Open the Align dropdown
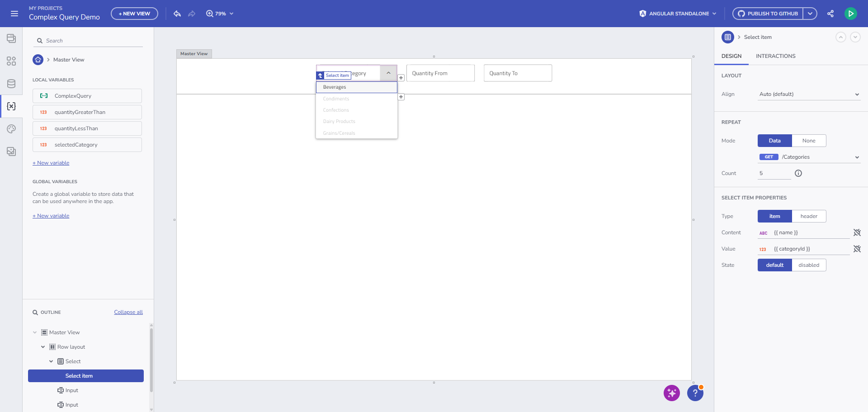This screenshot has width=868, height=412. 809,94
